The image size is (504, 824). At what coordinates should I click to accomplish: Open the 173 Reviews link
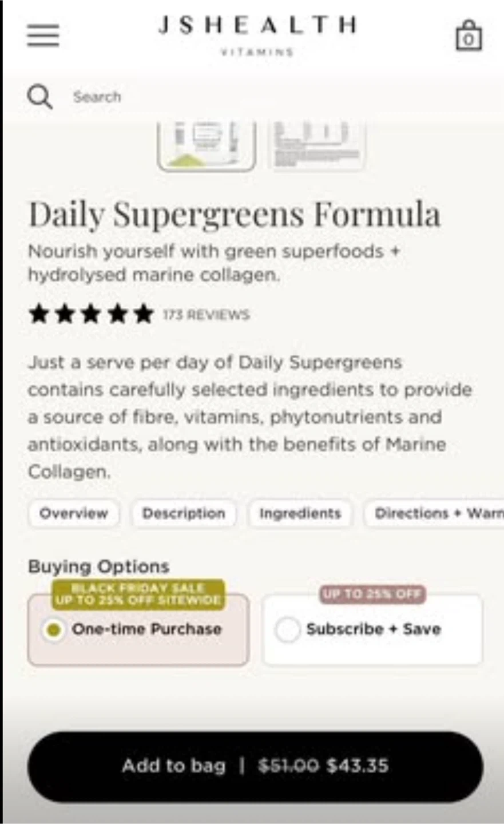(207, 315)
